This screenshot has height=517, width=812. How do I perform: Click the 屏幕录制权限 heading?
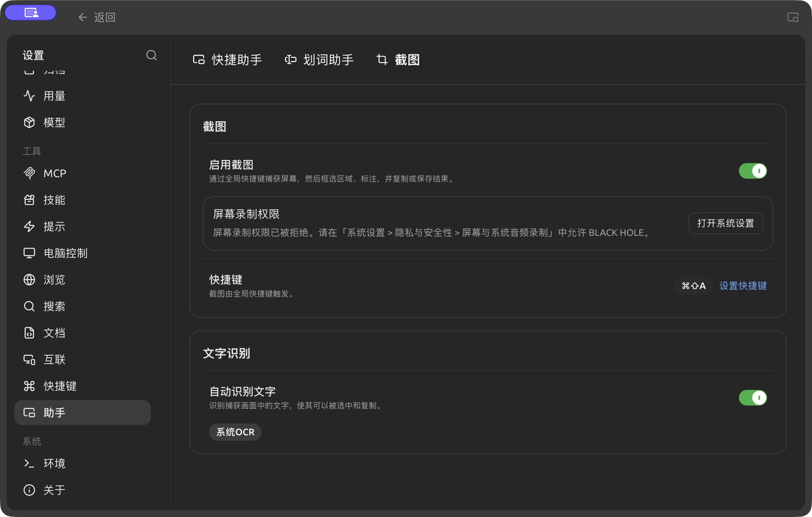[246, 214]
